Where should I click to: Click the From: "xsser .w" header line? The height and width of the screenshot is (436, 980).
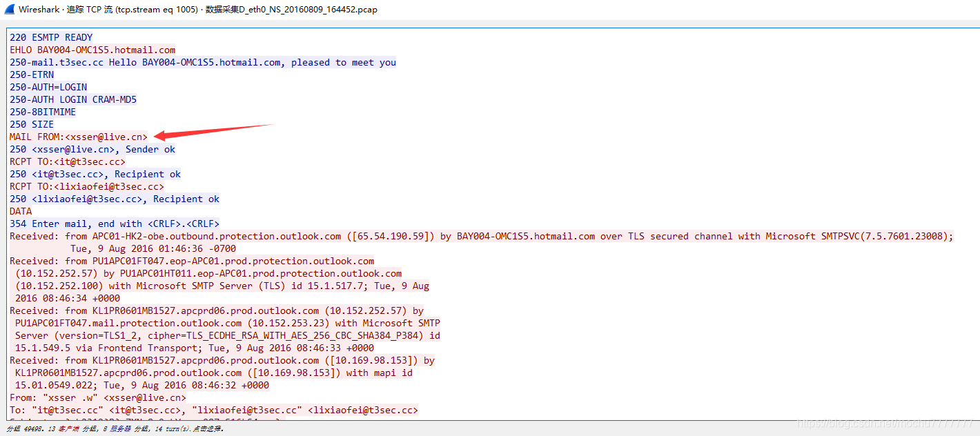(x=98, y=397)
